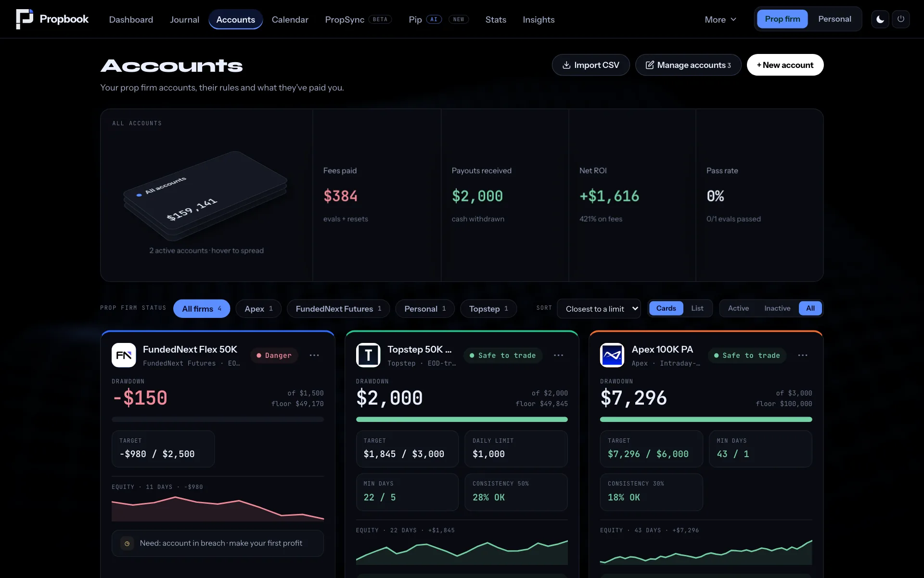The image size is (924, 578).
Task: Click the Propbook brand name
Action: (x=64, y=19)
